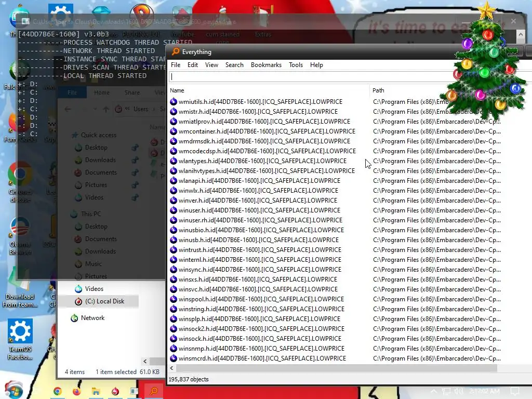532x399 pixels.
Task: Select the winusb.h.id[44DD7B6E-1600] file name
Action: click(x=259, y=240)
